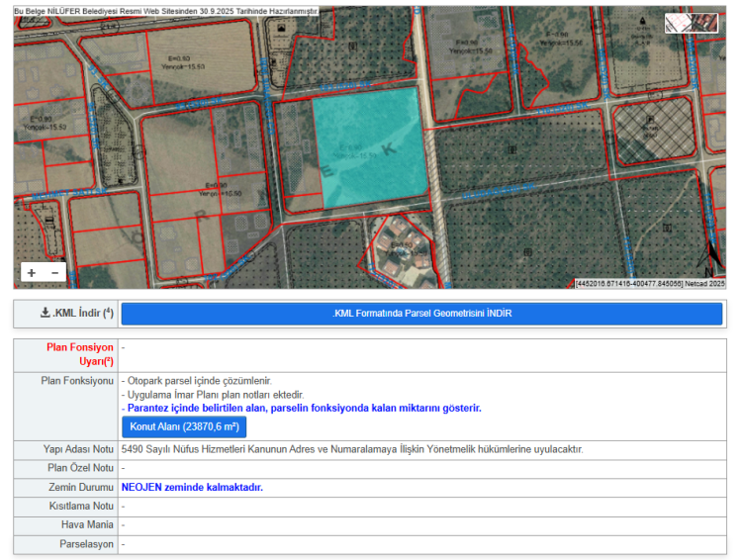
Task: Click the Netcad 2025 attribution text
Action: click(704, 284)
